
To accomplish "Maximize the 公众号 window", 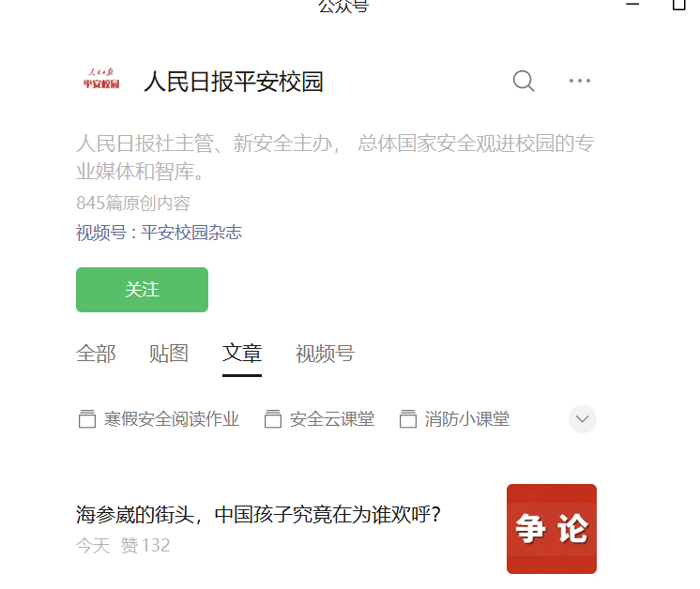I will pos(679,4).
